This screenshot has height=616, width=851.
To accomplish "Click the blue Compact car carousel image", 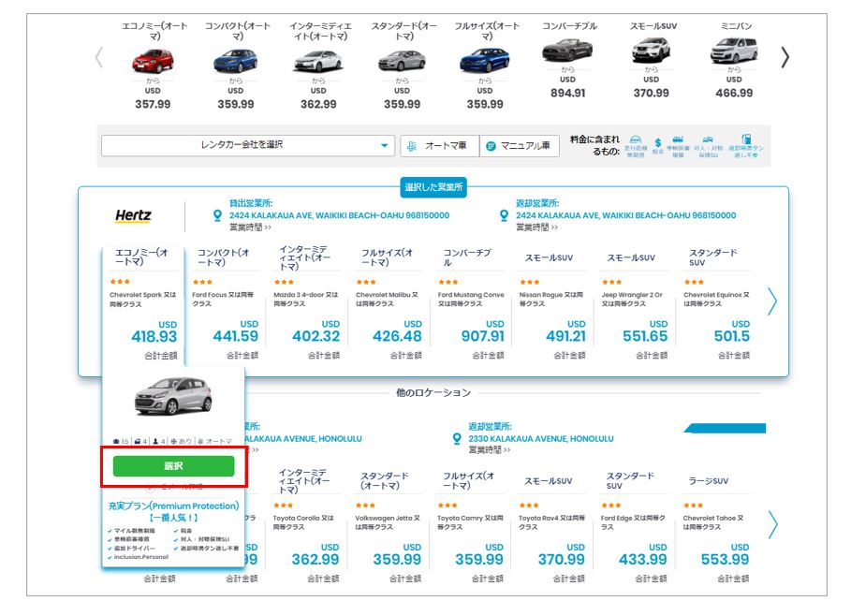I will click(x=236, y=61).
